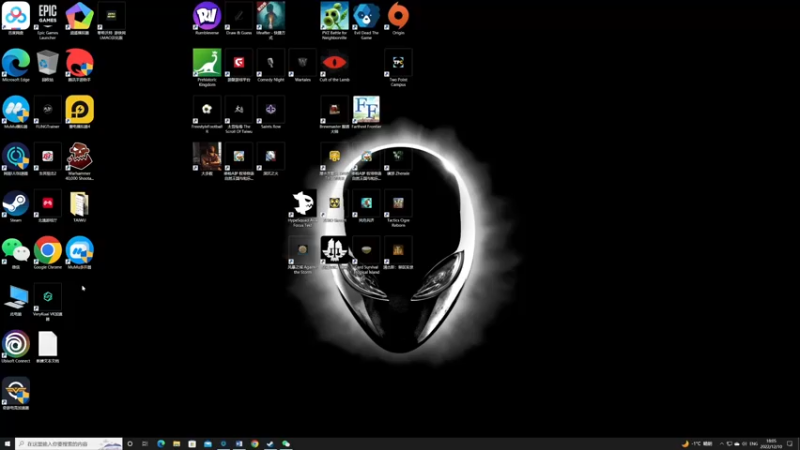This screenshot has width=800, height=450.
Task: Open the taskbar clock and date
Action: pyautogui.click(x=771, y=444)
